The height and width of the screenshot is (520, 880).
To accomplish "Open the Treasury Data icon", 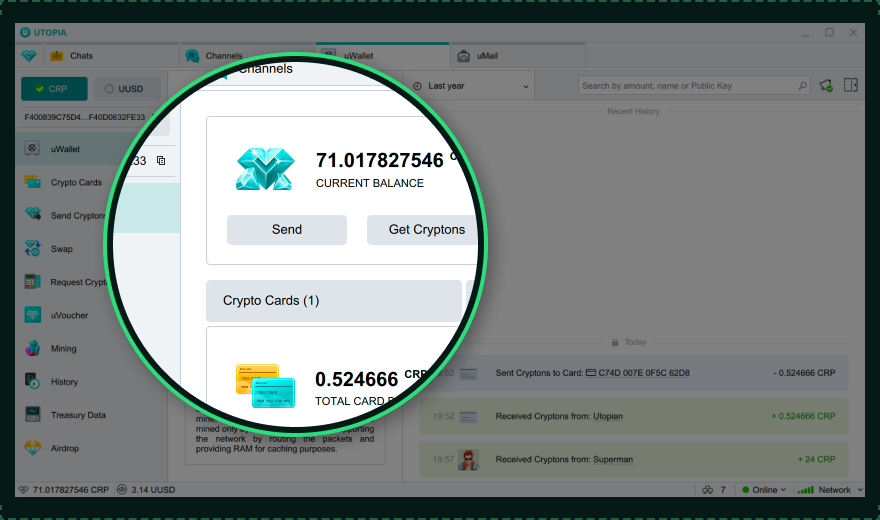I will coord(33,415).
